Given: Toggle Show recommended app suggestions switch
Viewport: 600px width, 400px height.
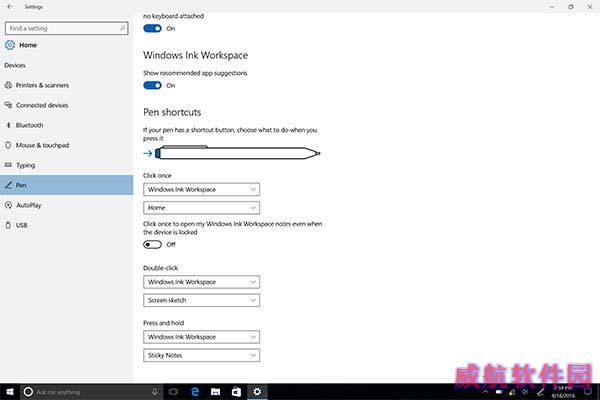Looking at the screenshot, I should [152, 85].
